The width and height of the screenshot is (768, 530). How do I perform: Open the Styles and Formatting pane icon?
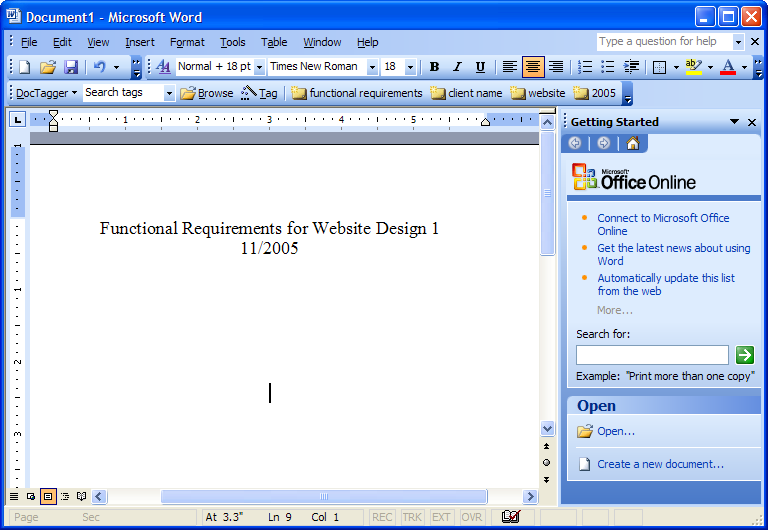(x=163, y=67)
